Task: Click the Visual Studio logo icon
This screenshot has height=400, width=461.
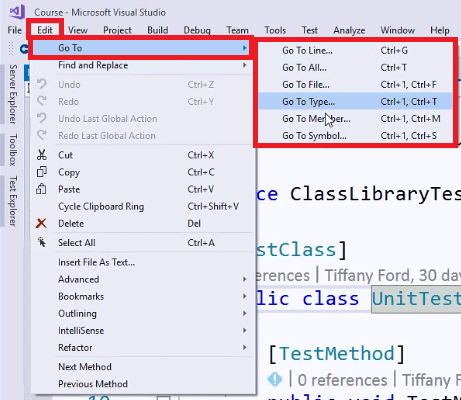Action: pos(17,12)
